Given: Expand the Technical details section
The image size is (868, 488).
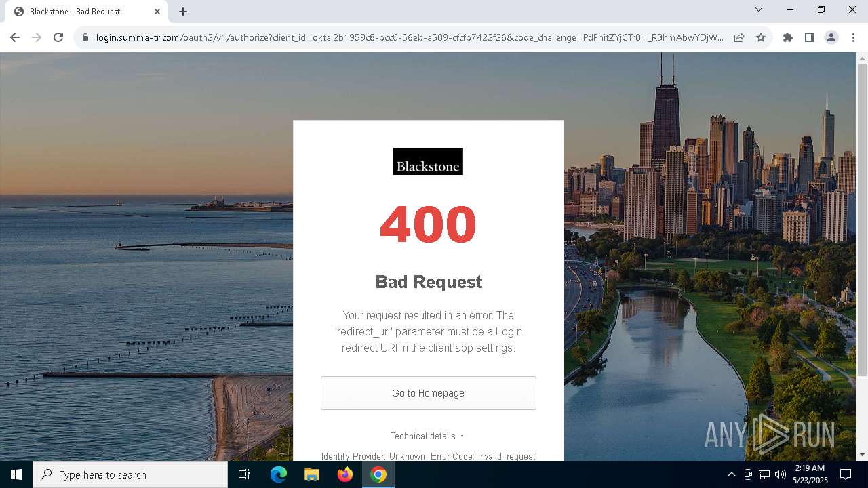Looking at the screenshot, I should [427, 436].
